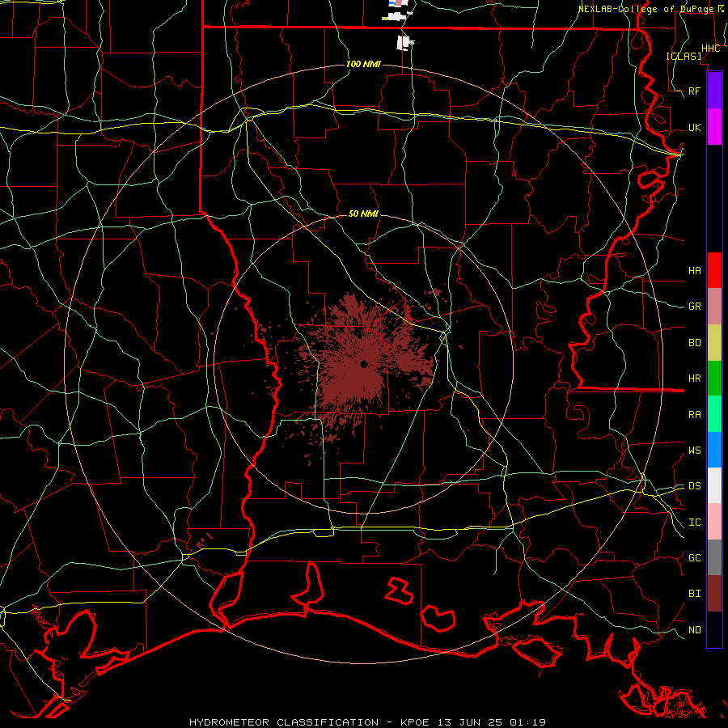Click the Hydrometeor Classification KPOE caption
This screenshot has height=728, width=728.
tap(367, 722)
